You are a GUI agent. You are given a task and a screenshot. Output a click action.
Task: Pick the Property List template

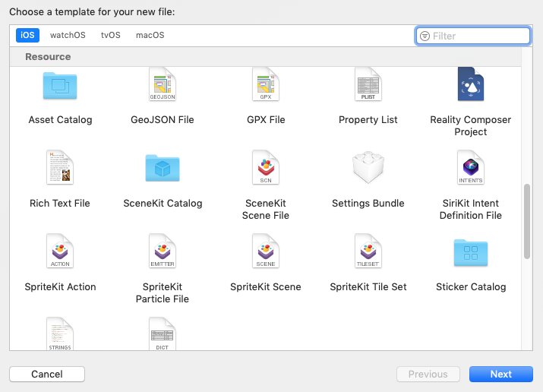point(368,86)
